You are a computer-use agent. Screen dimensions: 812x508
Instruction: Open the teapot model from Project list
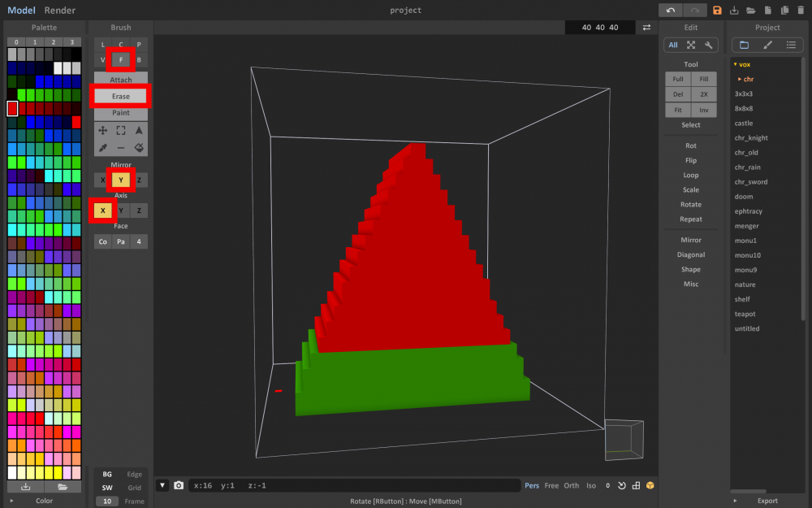(745, 314)
